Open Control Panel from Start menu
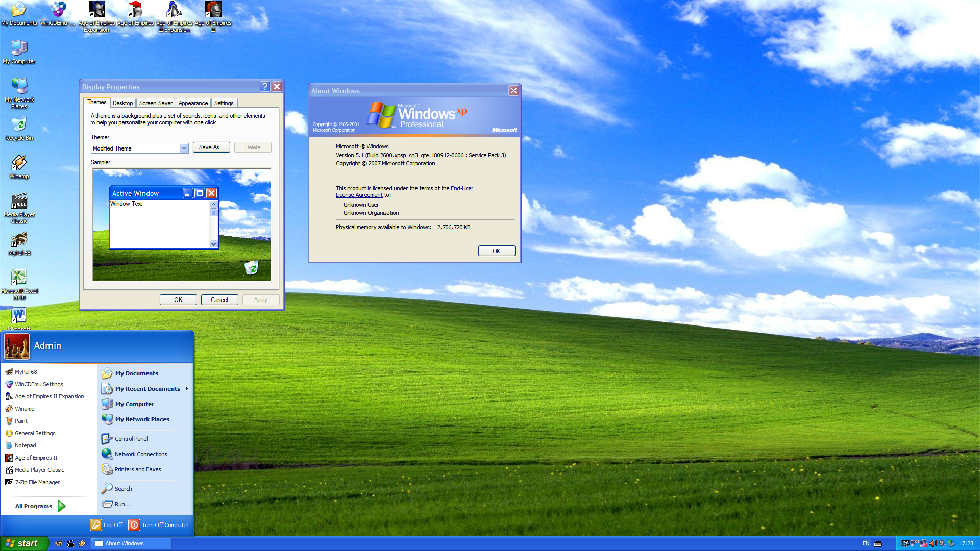The height and width of the screenshot is (551, 980). coord(131,439)
